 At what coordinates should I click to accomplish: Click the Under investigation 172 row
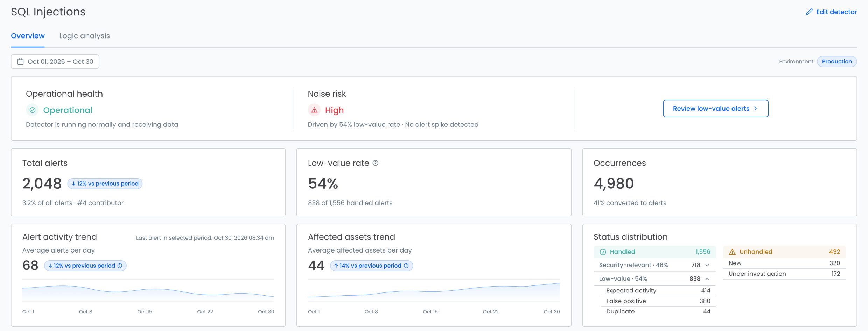(784, 274)
